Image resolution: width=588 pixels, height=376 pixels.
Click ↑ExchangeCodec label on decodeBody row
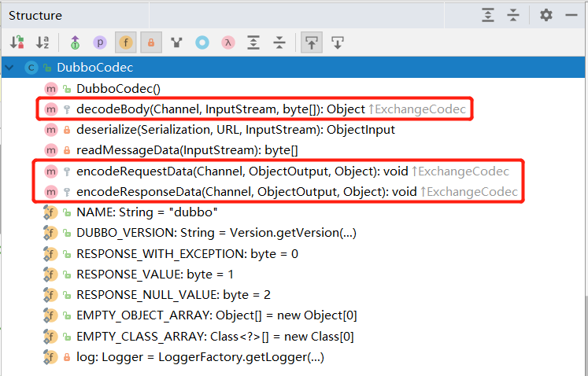[x=417, y=109]
